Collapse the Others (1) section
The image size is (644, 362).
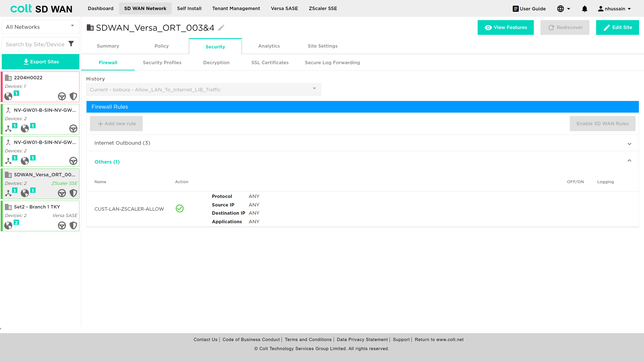[x=362, y=162]
